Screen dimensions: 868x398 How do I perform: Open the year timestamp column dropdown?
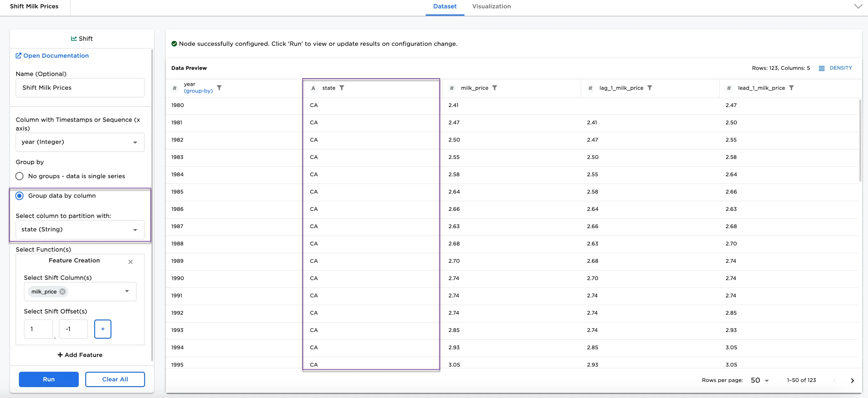[80, 142]
